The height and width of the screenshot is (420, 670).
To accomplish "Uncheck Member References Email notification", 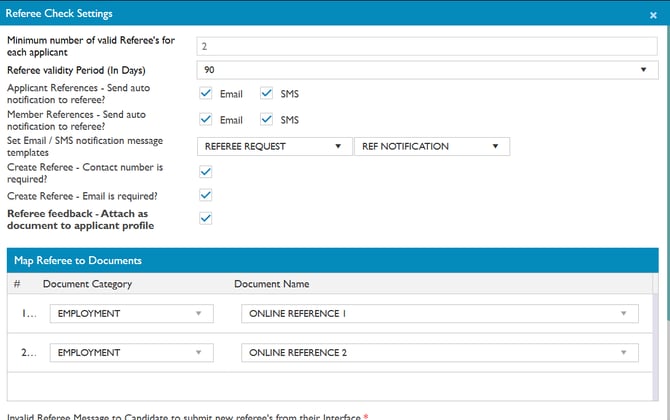I will [x=206, y=119].
